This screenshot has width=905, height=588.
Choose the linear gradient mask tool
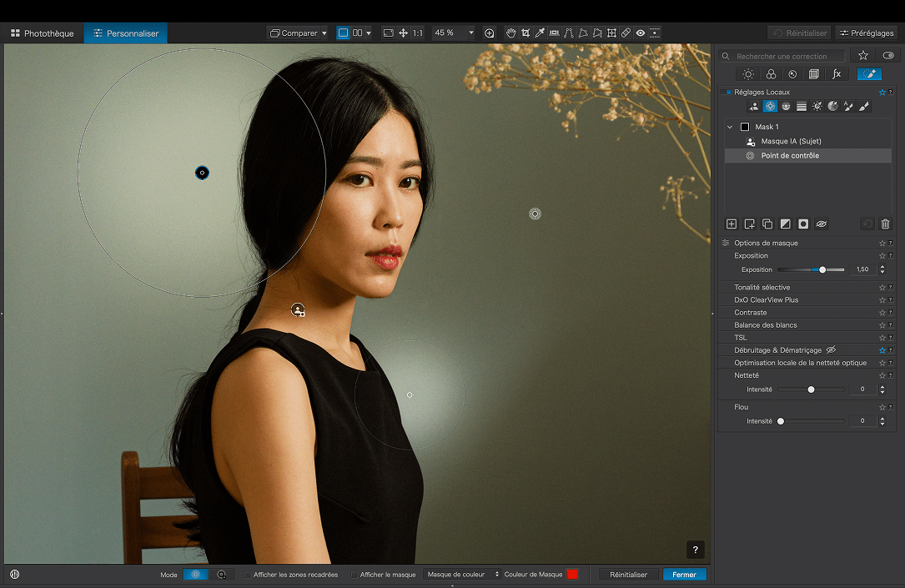coord(802,107)
